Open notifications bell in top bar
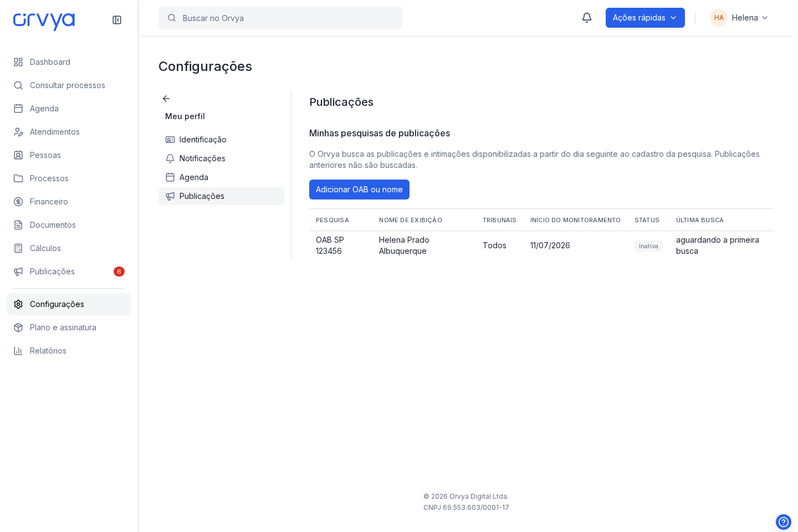The width and height of the screenshot is (798, 532). coord(587,18)
